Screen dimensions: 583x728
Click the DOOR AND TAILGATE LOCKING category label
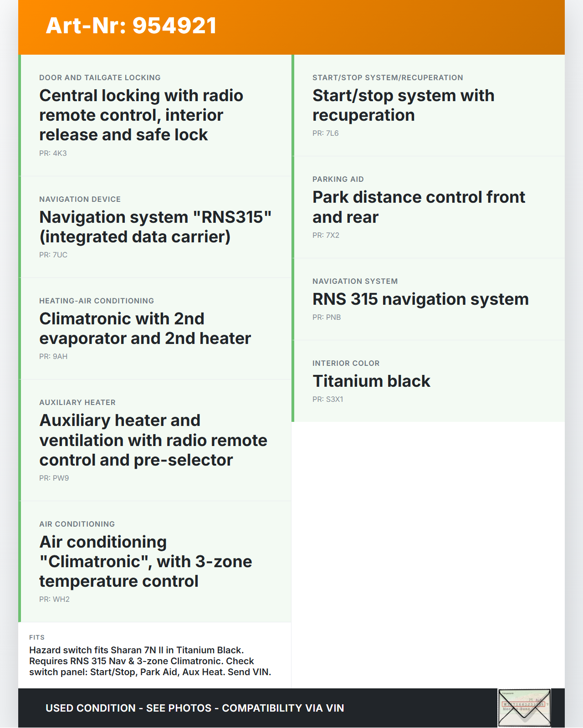tap(100, 78)
